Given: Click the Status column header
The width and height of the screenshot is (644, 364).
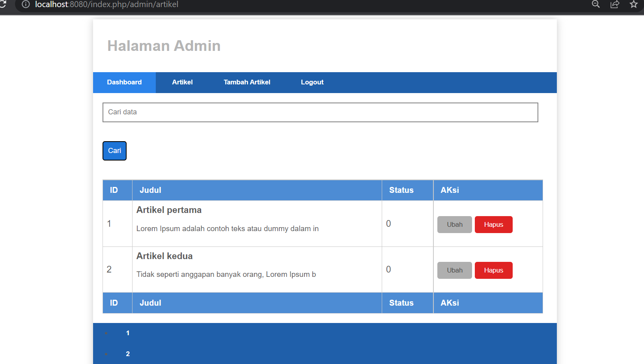Looking at the screenshot, I should tap(401, 190).
